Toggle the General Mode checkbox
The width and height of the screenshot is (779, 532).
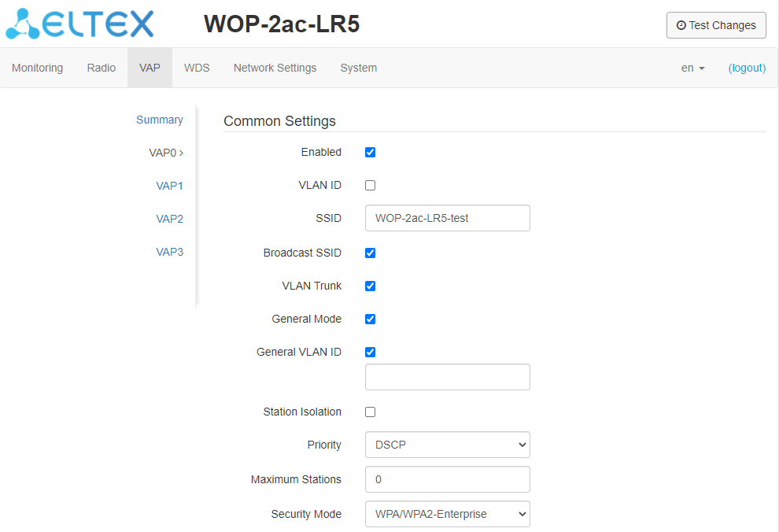370,319
